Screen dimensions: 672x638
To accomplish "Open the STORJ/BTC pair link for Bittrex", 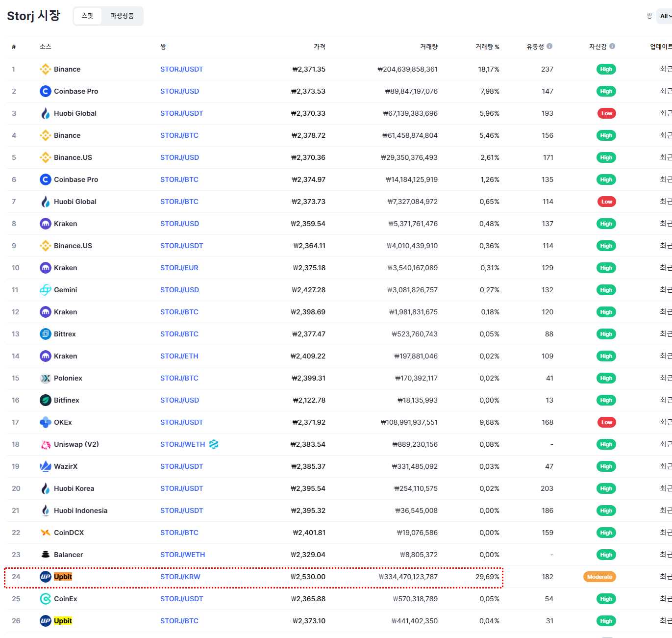I will point(179,334).
